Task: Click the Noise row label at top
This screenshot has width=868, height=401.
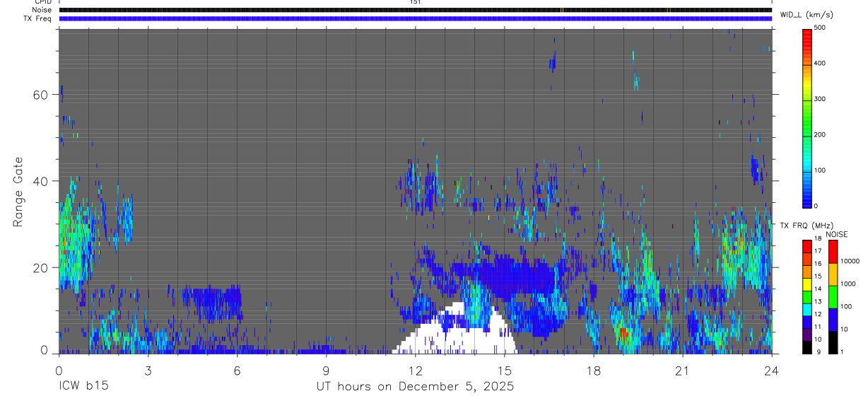Action: (x=42, y=10)
